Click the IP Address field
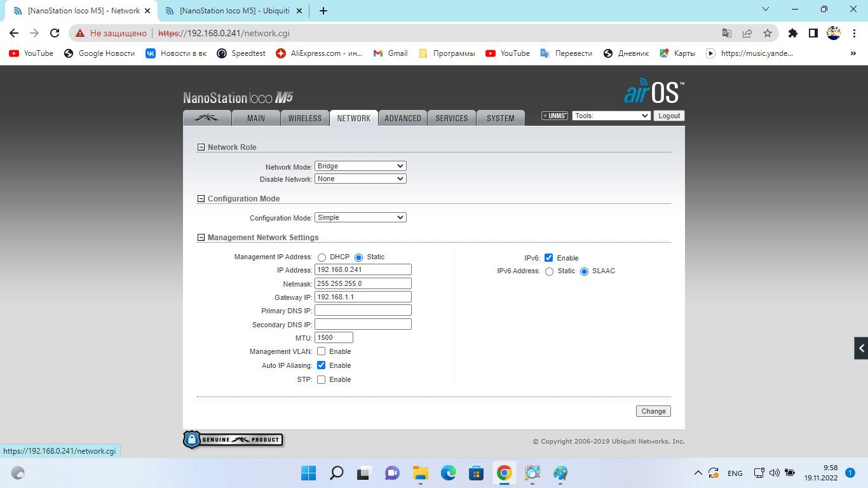 point(363,269)
